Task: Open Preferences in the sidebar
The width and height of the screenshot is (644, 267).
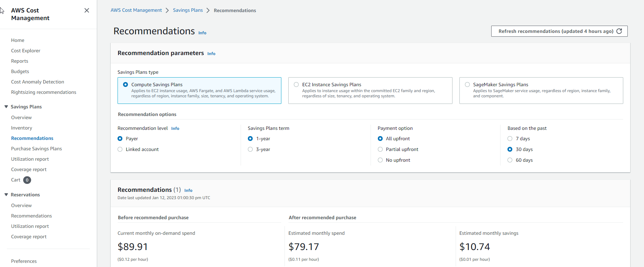Action: point(24,261)
